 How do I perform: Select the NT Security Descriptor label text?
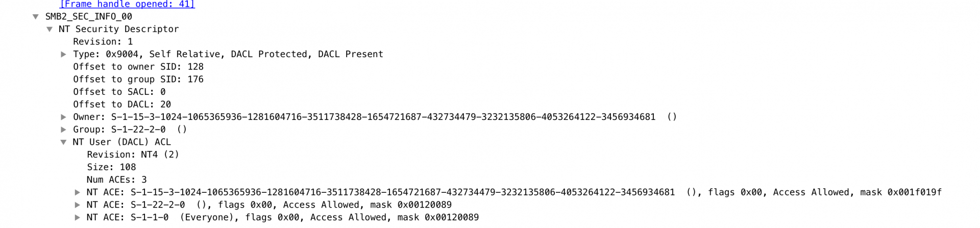[x=119, y=29]
